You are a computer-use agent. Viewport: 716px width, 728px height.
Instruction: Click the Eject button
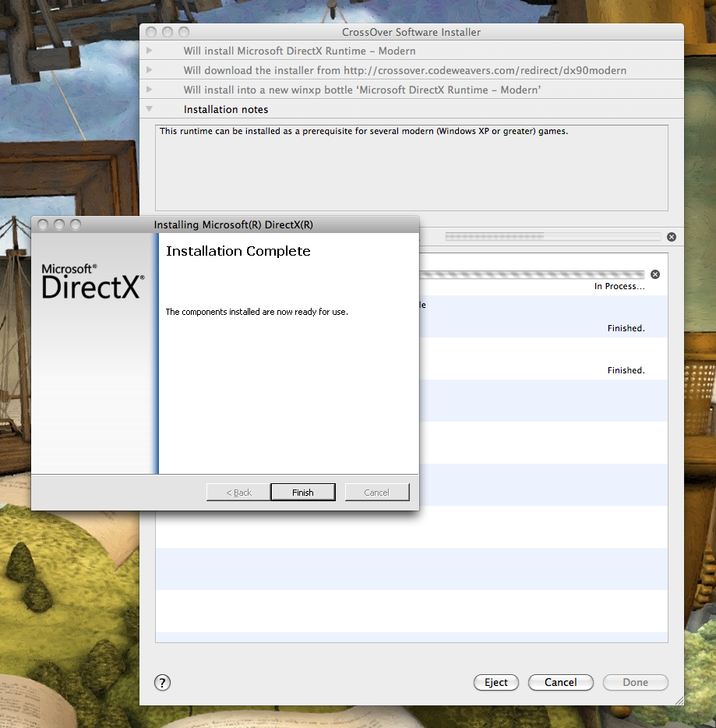496,682
